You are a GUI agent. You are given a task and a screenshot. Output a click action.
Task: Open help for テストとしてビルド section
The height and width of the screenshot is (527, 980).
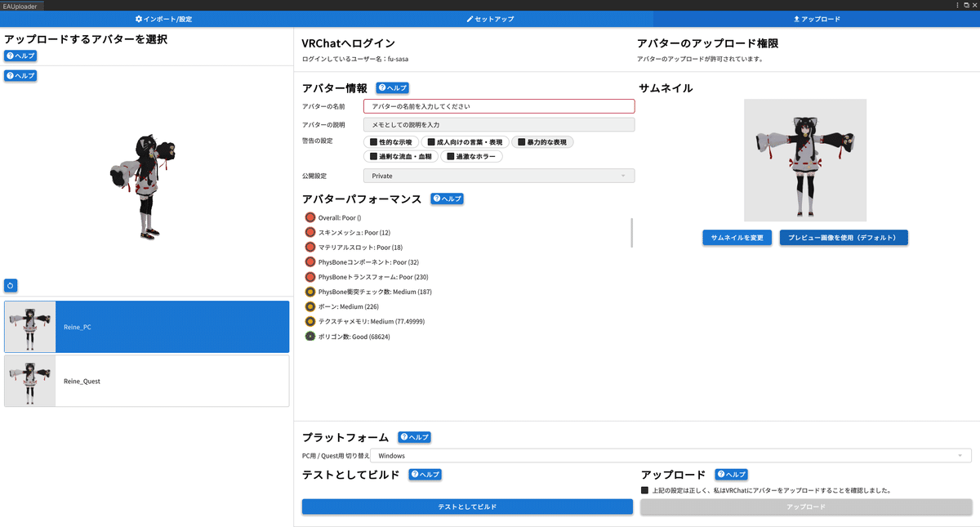coord(425,474)
